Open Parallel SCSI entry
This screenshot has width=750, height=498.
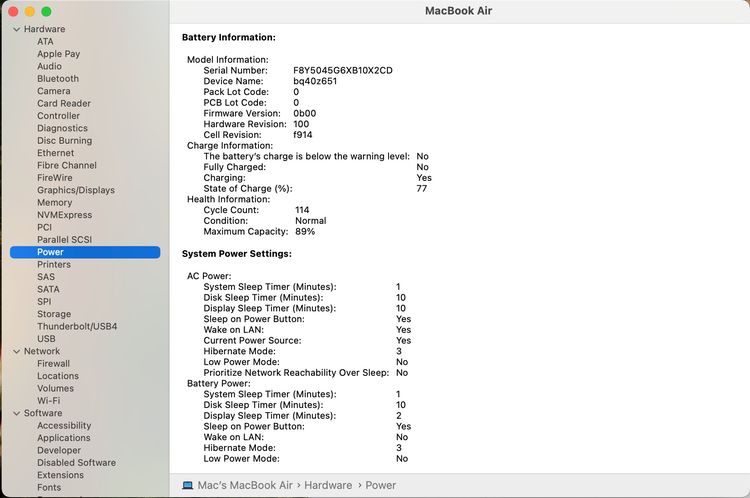pyautogui.click(x=65, y=240)
